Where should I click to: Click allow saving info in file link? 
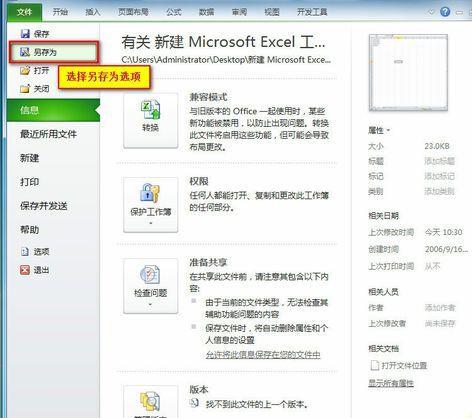point(263,355)
